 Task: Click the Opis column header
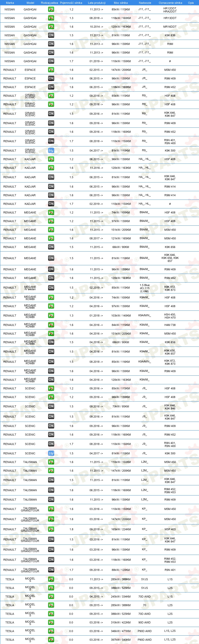point(191,3)
